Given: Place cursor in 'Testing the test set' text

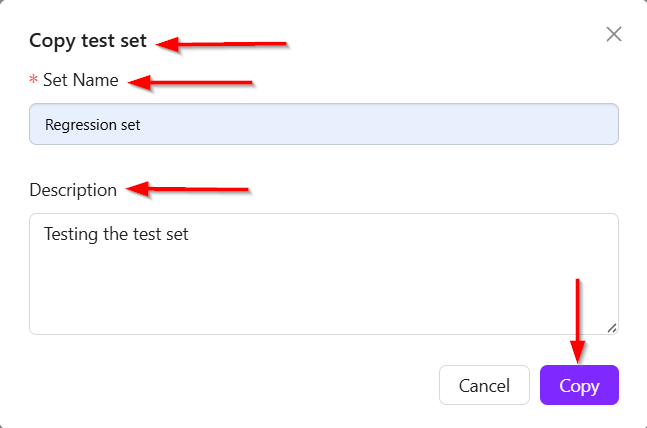Looking at the screenshot, I should [116, 234].
